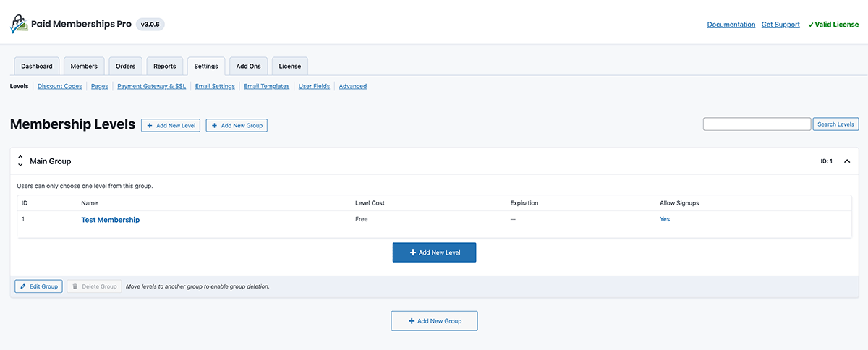Click the Edit Group pencil button

(x=39, y=286)
